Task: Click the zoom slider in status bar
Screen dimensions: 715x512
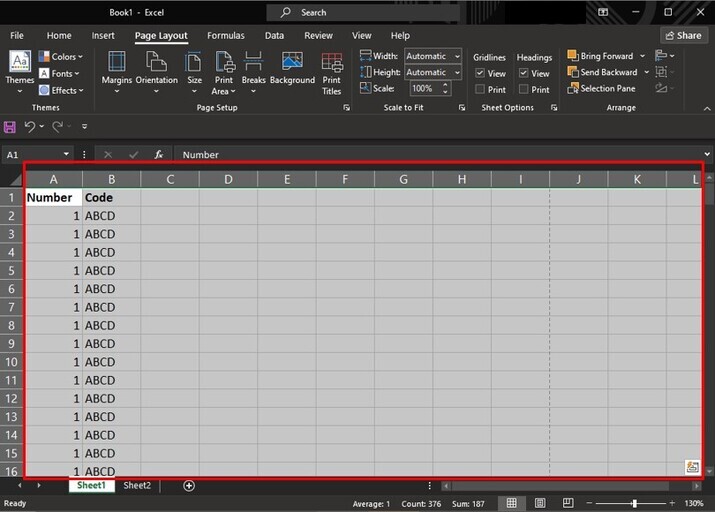Action: click(x=634, y=503)
